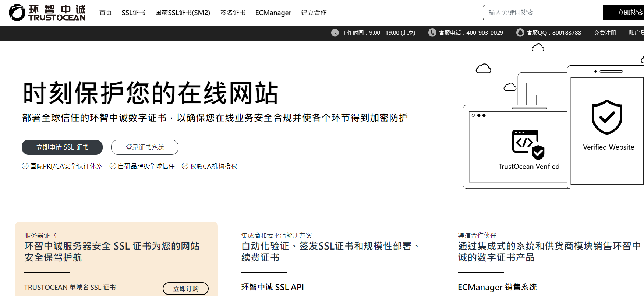Click the checkmark icon beside 国际PKI/CA安全认证体系
The width and height of the screenshot is (644, 296).
point(25,166)
